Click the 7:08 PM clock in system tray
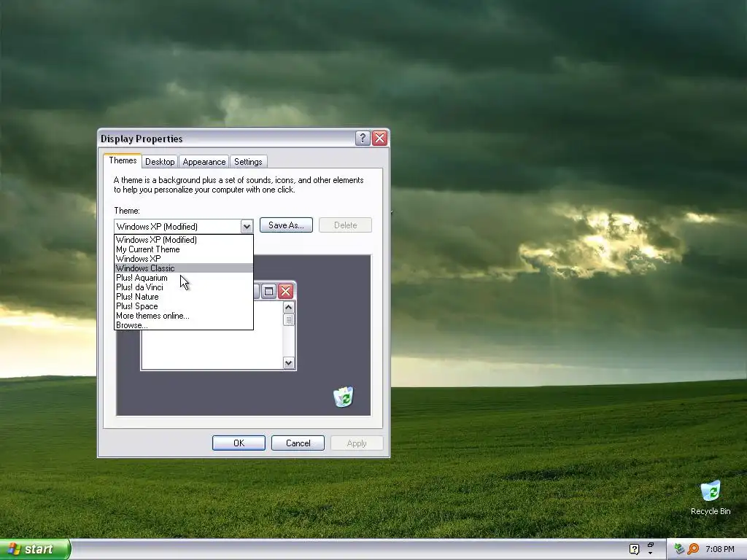The image size is (747, 560). click(x=720, y=549)
